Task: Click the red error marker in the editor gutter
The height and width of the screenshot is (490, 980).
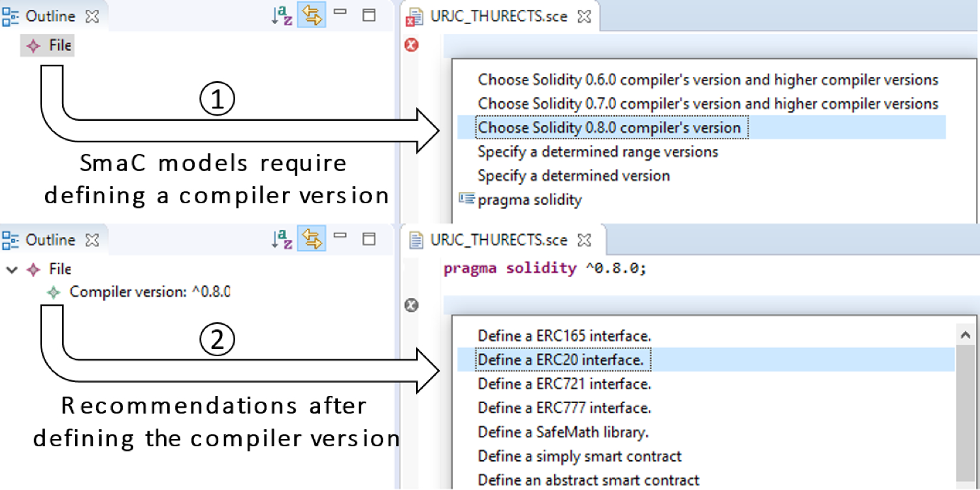Action: 411,45
